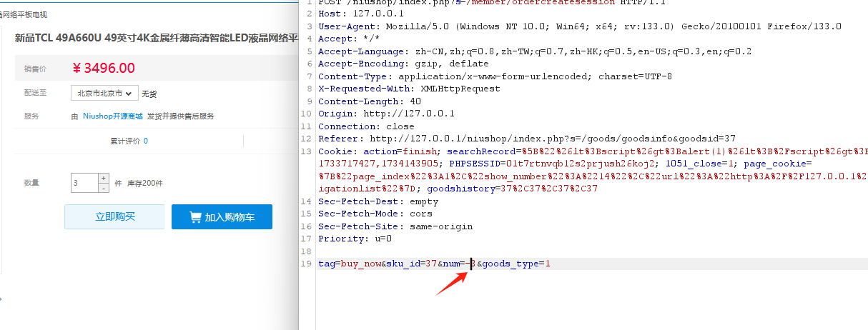Click the Connection: close line
868x330 pixels.
(x=366, y=126)
